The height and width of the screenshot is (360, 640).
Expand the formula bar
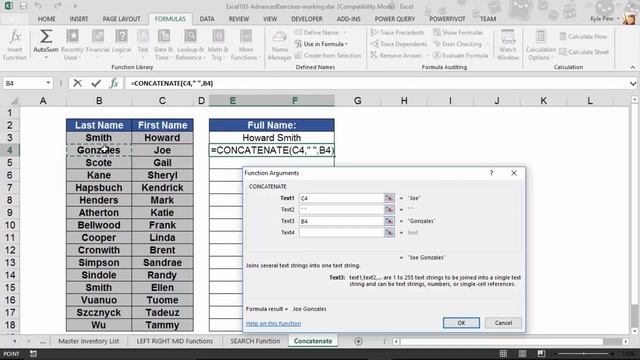click(633, 84)
